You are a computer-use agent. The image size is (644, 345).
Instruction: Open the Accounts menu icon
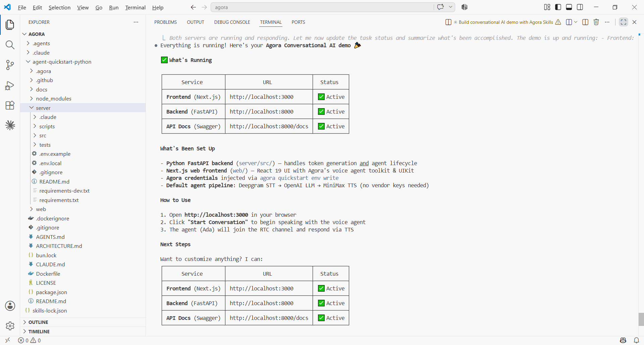10,306
